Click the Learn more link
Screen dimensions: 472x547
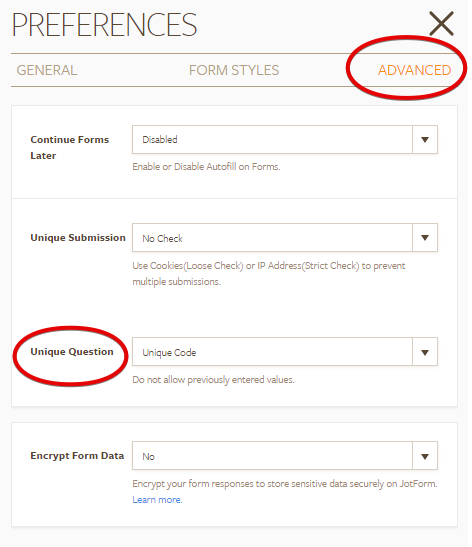(157, 500)
